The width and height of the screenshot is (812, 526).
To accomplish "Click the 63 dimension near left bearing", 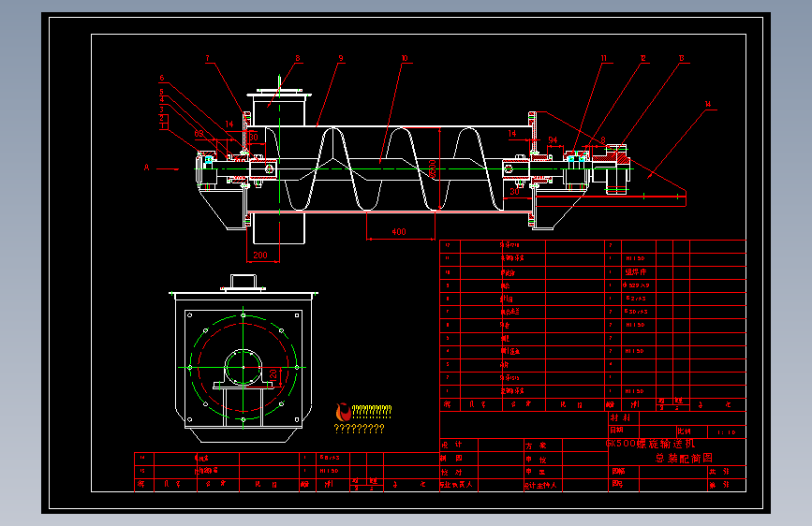I will coord(199,134).
